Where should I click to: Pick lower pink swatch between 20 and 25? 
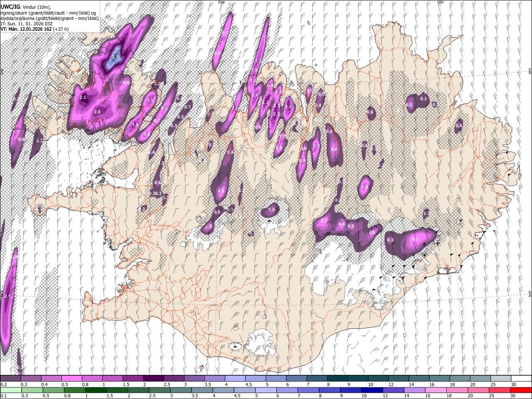(x=478, y=390)
